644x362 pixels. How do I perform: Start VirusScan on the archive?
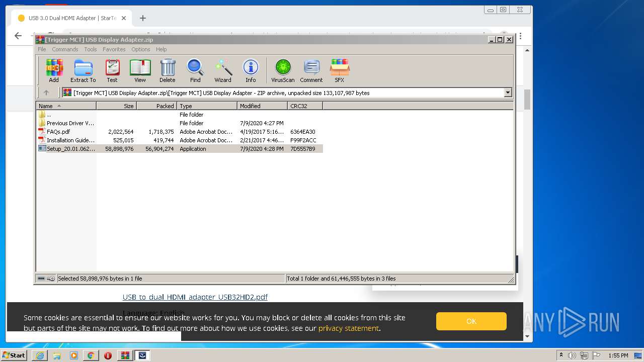(283, 71)
